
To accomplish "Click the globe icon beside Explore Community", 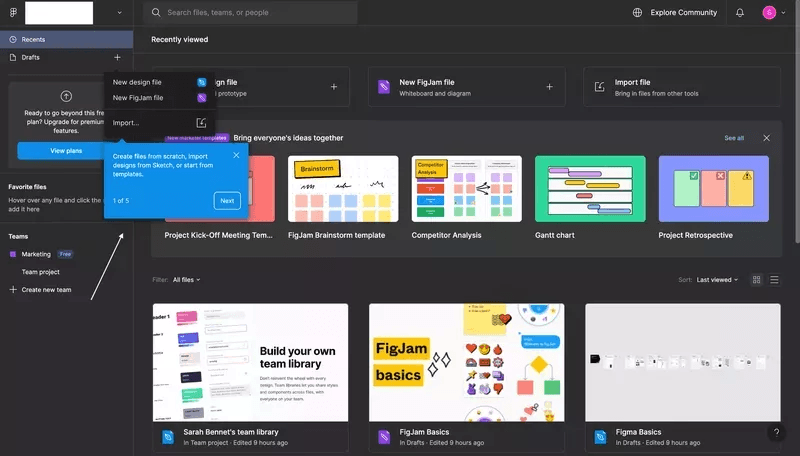I will (x=638, y=13).
